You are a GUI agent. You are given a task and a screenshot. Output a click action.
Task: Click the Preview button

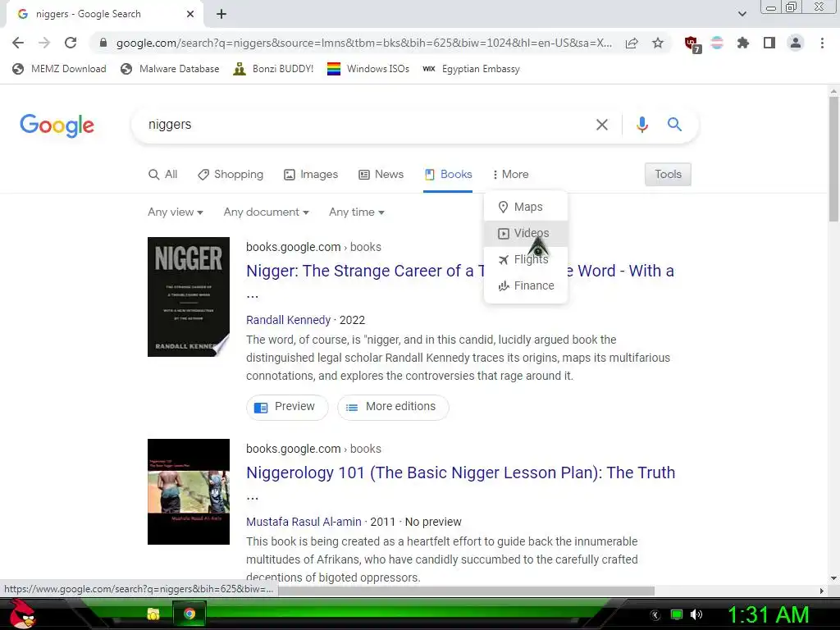(x=287, y=407)
